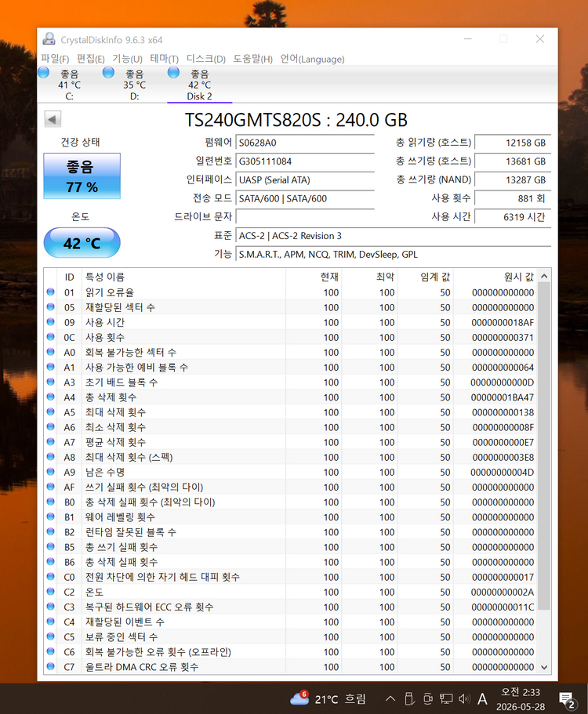Click the 42 °C temperature button
Viewport: 588px width, 714px height.
point(82,243)
